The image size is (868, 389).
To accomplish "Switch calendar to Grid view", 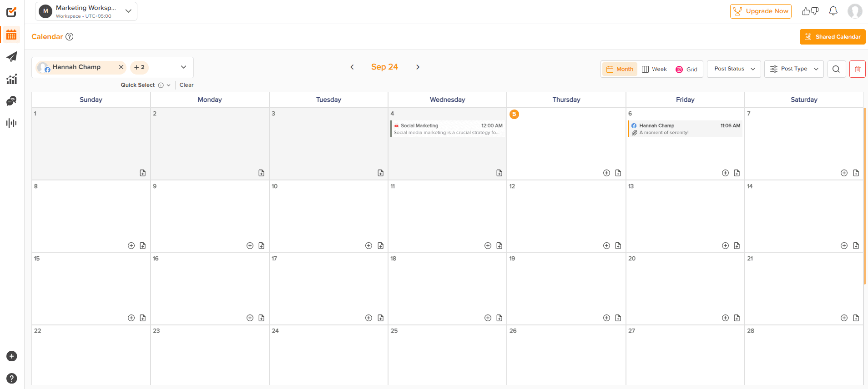I will [x=686, y=69].
